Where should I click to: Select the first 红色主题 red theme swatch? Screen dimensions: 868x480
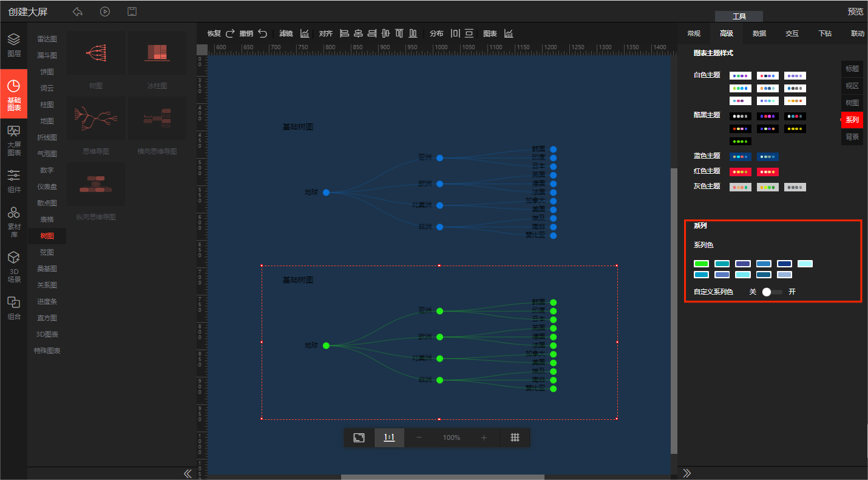(x=740, y=171)
